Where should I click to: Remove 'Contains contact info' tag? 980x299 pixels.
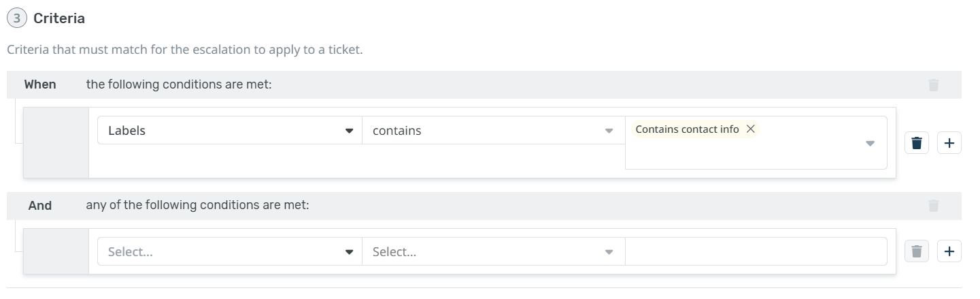(x=750, y=129)
